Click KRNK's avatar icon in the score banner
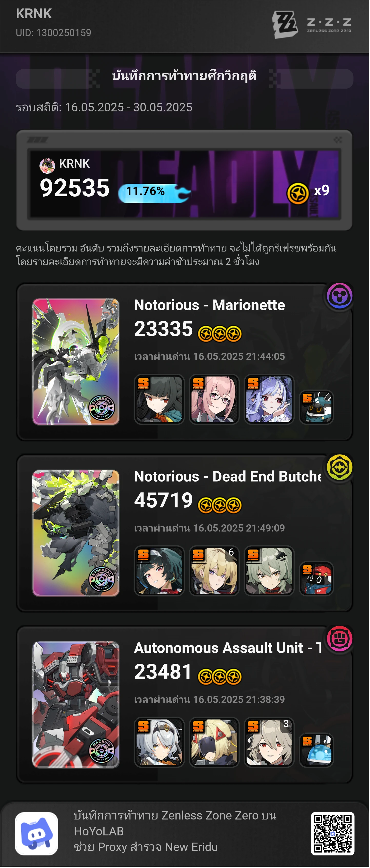 [x=47, y=166]
